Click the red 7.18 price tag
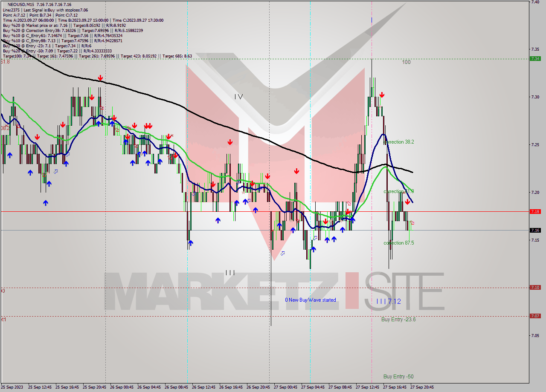Image resolution: width=546 pixels, height=392 pixels. click(x=535, y=211)
